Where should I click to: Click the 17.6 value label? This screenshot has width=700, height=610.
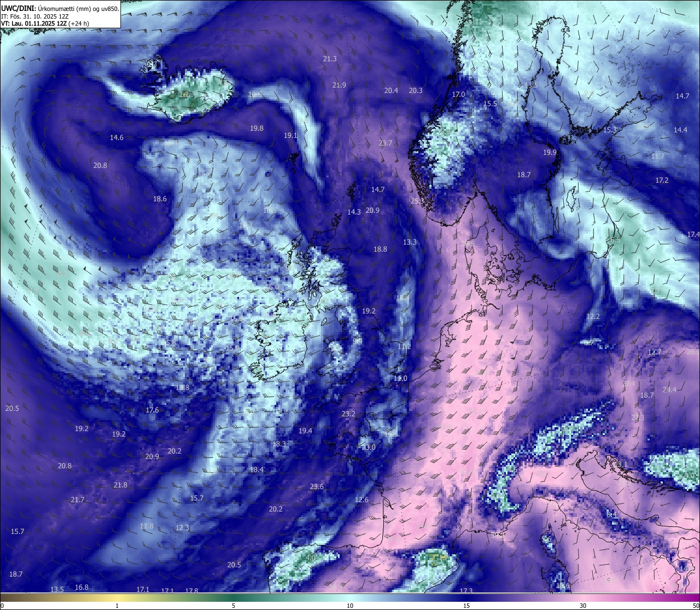[x=152, y=410]
